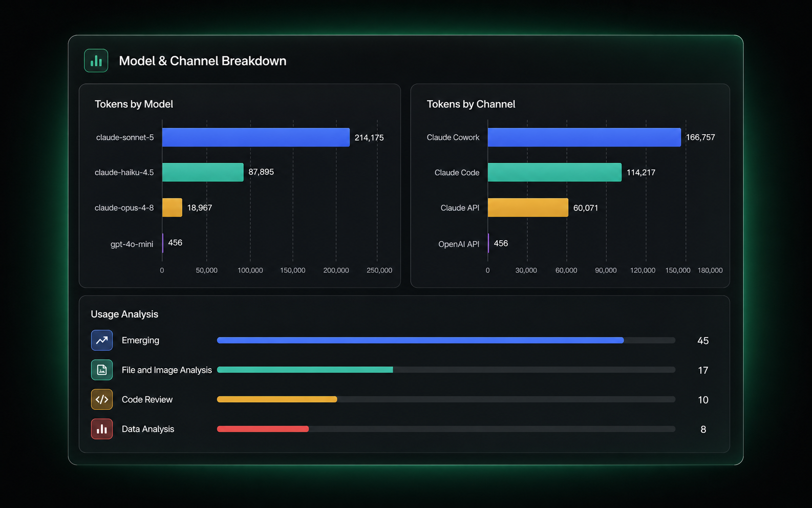Click the 'claude-opus-4-8' label

(x=124, y=208)
